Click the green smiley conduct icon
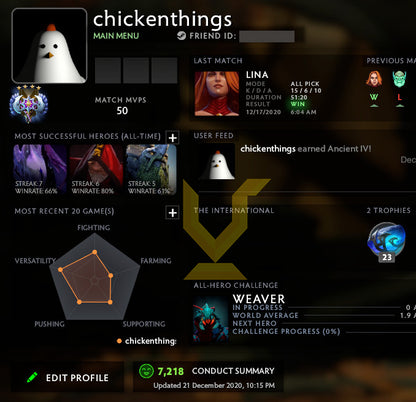This screenshot has width=416, height=402. 146,371
